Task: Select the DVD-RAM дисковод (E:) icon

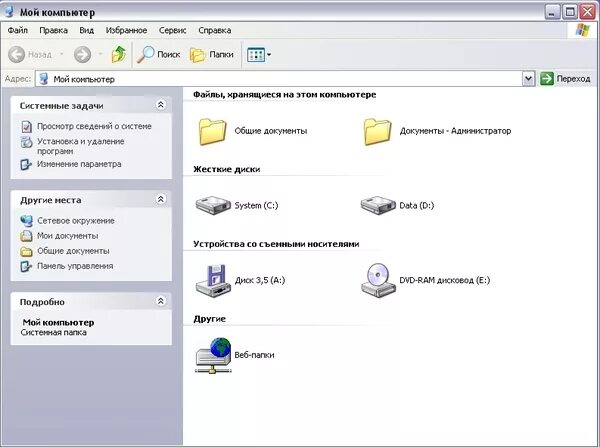Action: click(378, 280)
